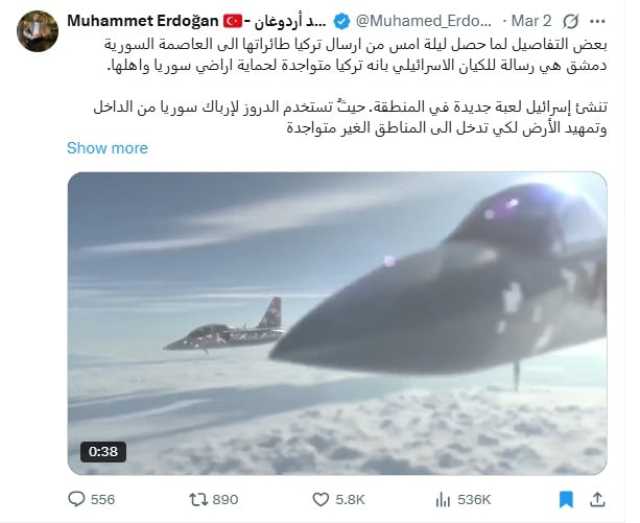Click the 5.8K likes count

350,499
